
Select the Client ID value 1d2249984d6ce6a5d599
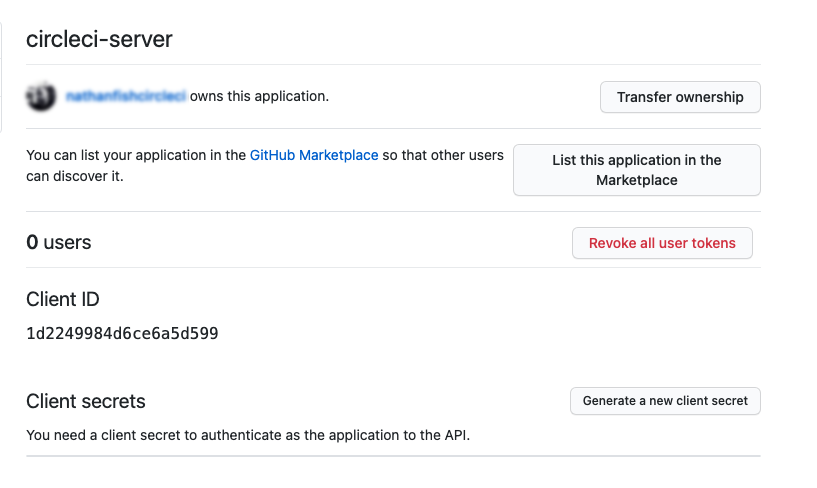(122, 333)
